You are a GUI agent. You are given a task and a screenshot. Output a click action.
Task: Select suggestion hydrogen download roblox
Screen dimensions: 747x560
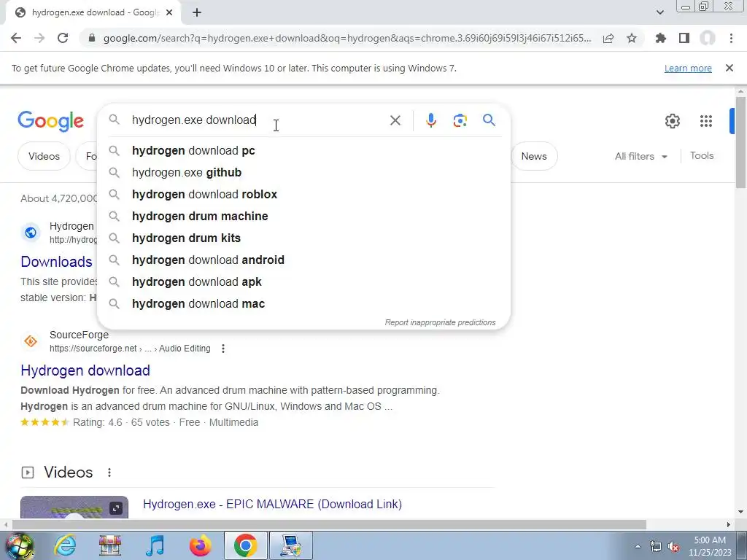303,194
